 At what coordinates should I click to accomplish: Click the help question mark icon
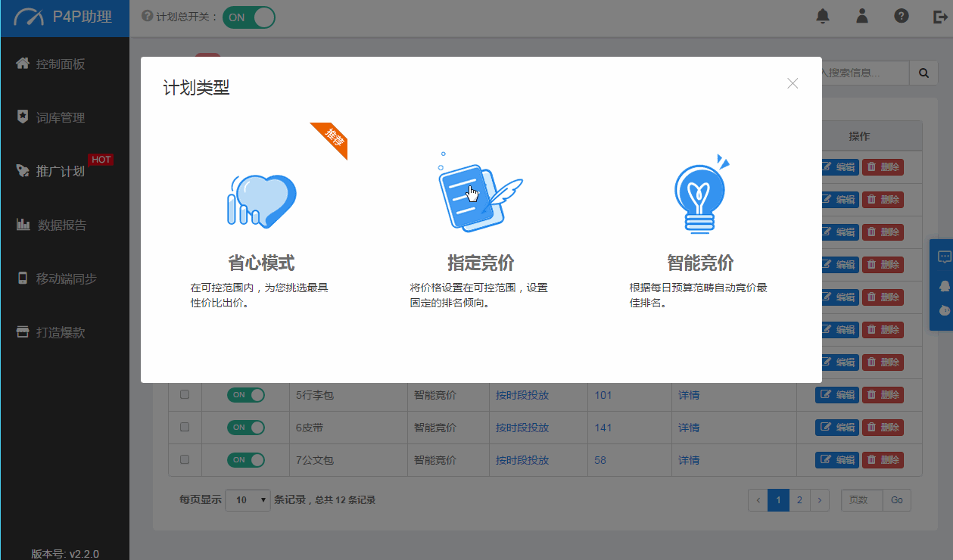point(901,17)
